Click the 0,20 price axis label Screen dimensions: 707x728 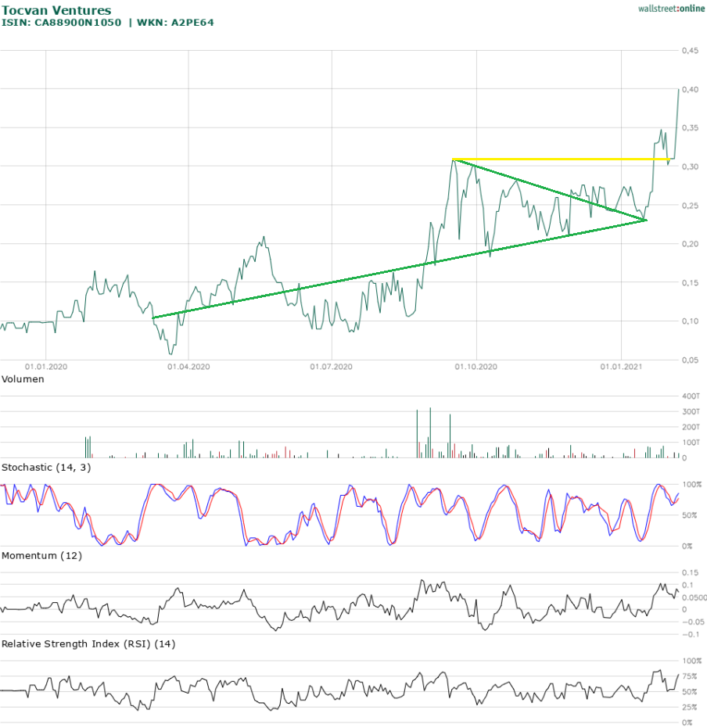(690, 244)
